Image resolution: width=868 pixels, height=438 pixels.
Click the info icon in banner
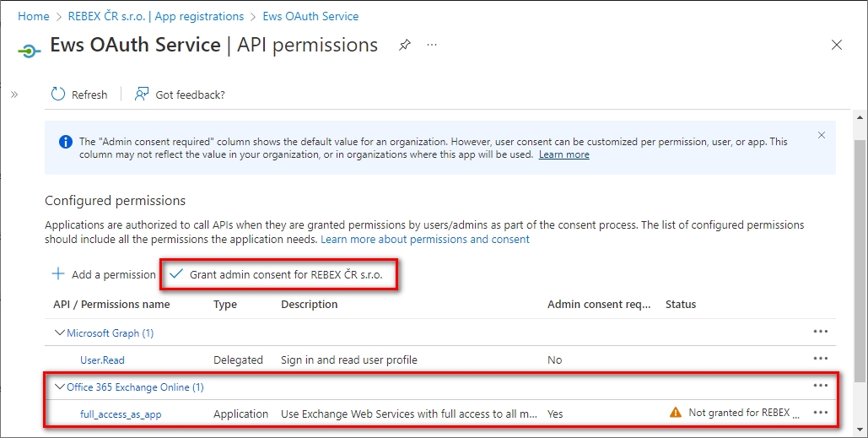pyautogui.click(x=66, y=142)
